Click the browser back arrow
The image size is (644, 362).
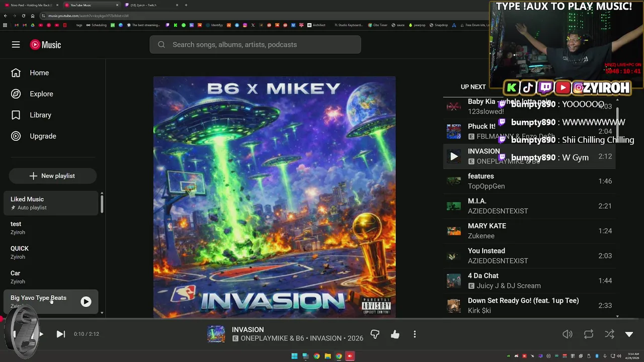point(6,16)
